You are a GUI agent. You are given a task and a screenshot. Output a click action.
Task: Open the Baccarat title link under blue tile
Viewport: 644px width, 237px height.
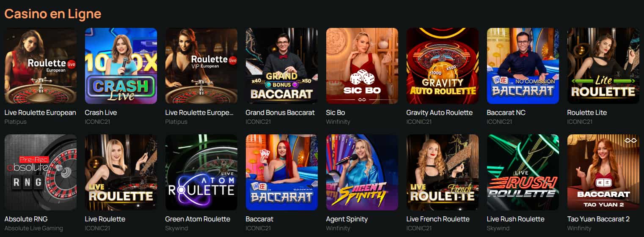point(259,219)
